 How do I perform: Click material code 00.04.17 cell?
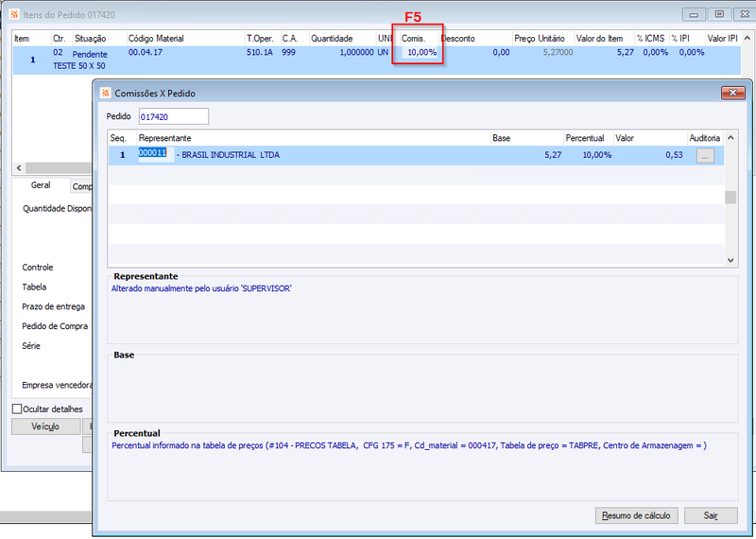(146, 52)
